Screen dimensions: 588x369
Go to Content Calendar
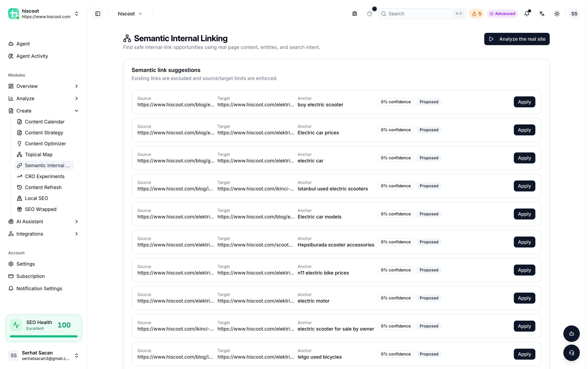click(x=44, y=122)
